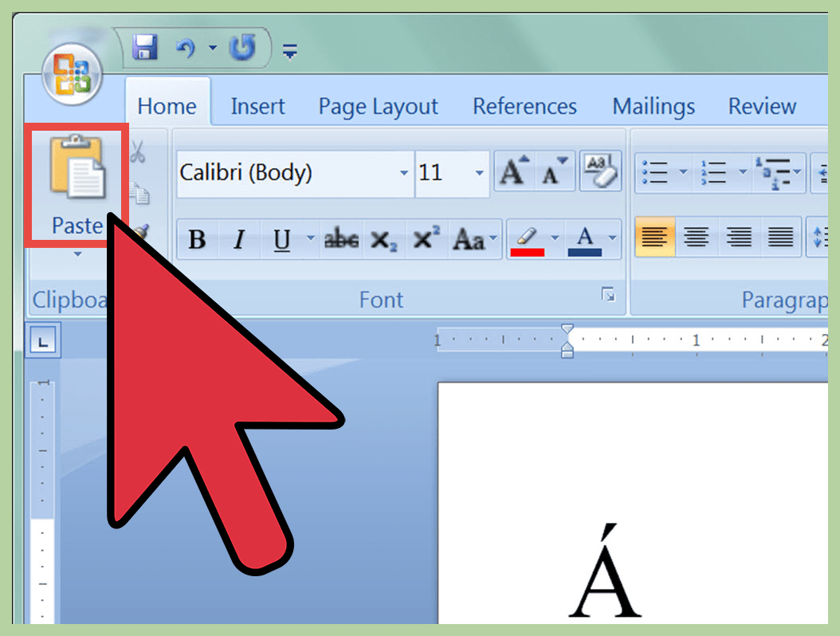Toggle justified paragraph alignment

779,237
